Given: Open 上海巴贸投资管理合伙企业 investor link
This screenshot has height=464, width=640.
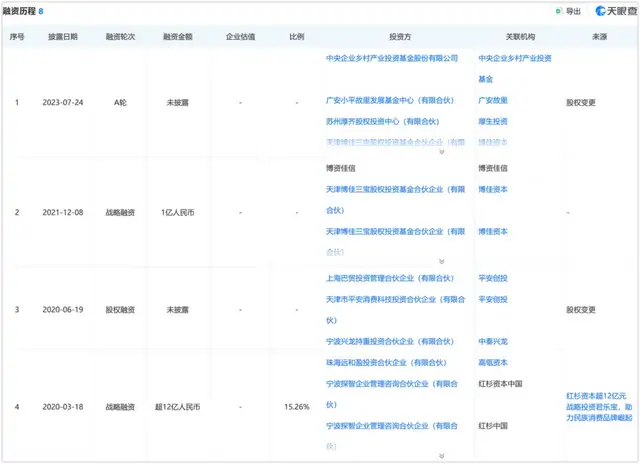Looking at the screenshot, I should point(390,278).
